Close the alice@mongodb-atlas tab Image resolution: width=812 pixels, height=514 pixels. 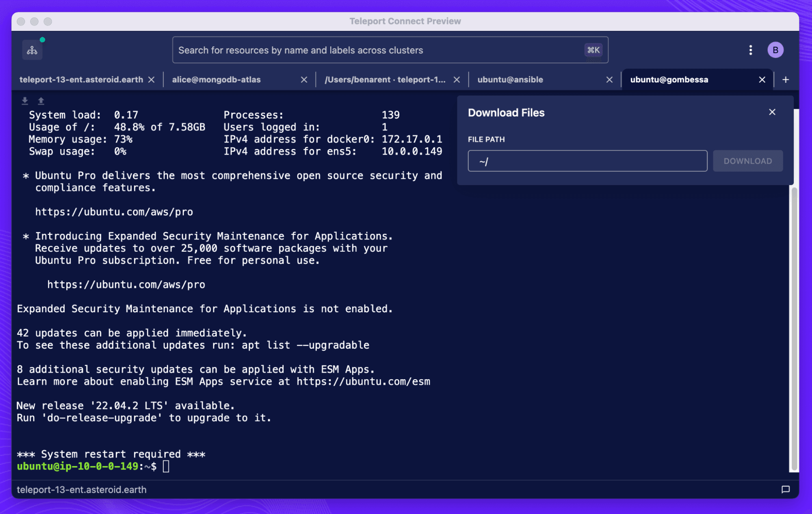click(304, 80)
